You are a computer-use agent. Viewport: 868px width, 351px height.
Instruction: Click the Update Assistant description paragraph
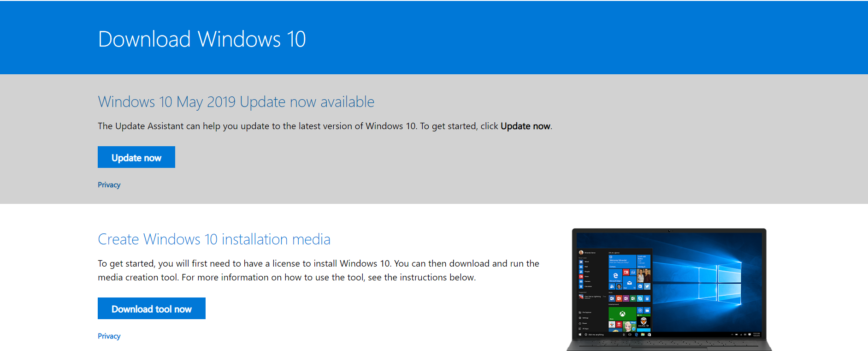point(325,126)
